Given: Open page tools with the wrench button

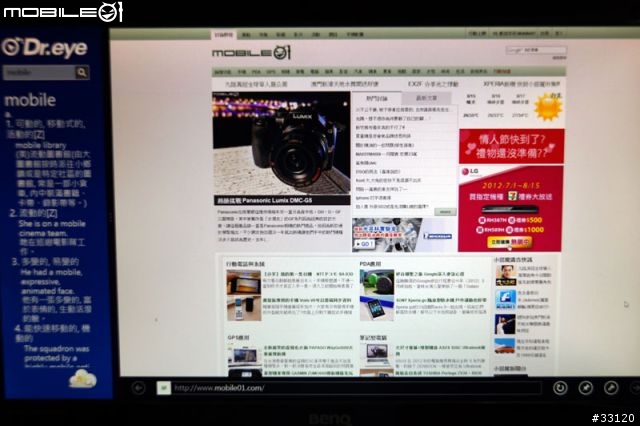Looking at the screenshot, I should click(611, 388).
